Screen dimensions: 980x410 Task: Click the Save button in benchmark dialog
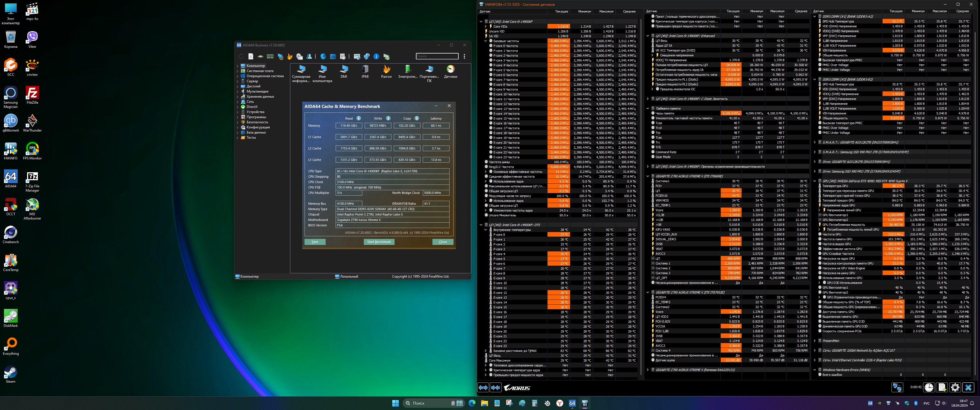[x=315, y=242]
